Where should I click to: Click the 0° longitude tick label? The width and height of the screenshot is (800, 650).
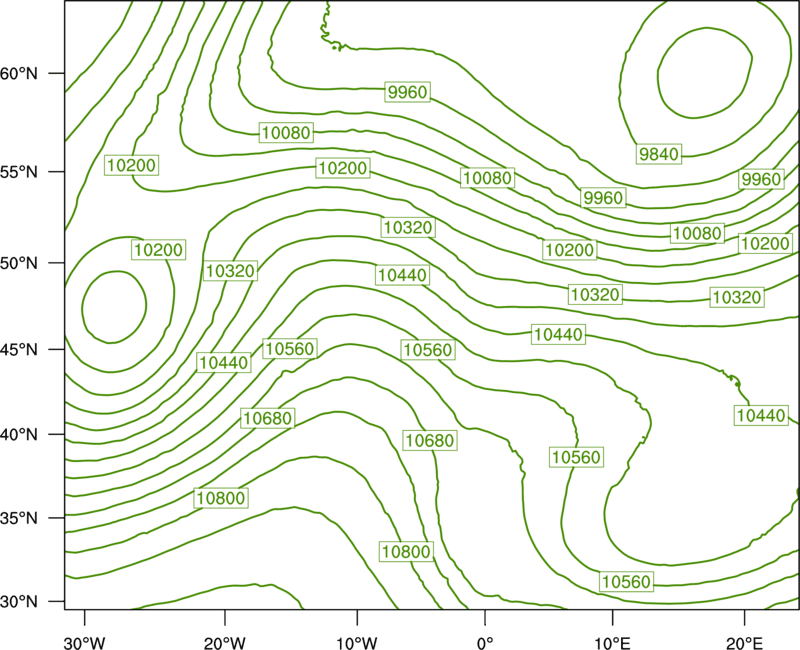[485, 642]
